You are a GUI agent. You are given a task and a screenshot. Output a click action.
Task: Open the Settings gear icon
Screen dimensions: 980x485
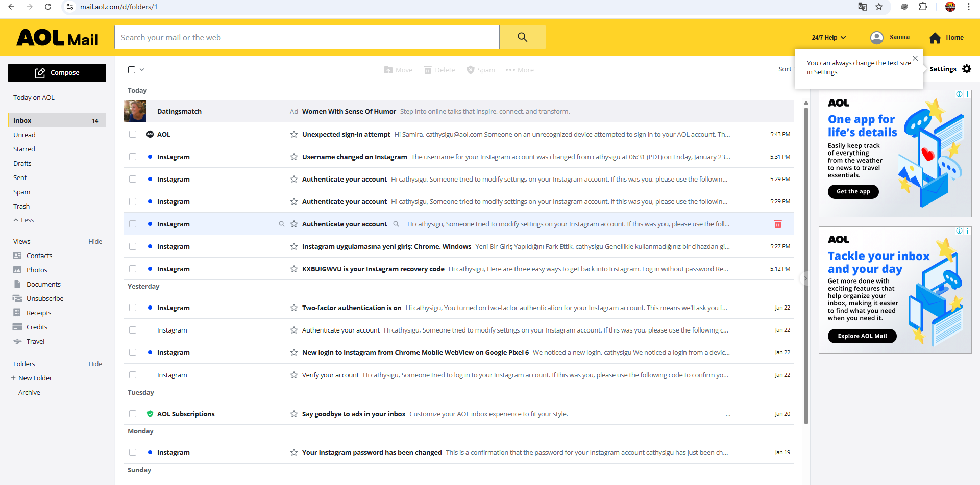tap(967, 69)
